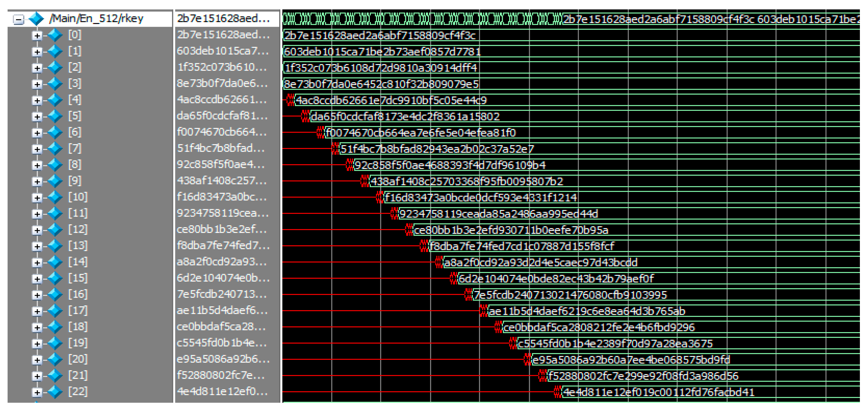Expand the rkey [15] tree node
This screenshot has height=409, width=868.
point(37,279)
